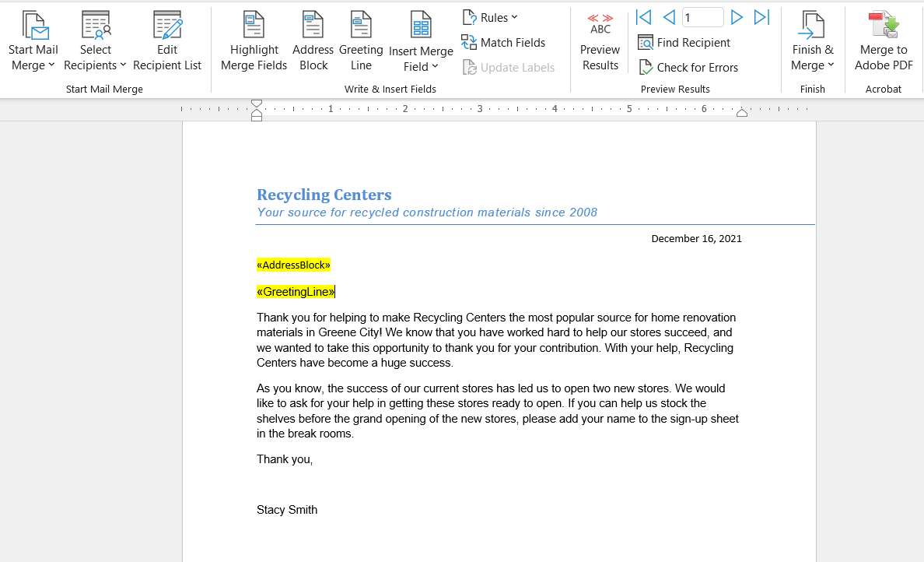Viewport: 924px width, 562px height.
Task: Click the signature name Stacy Smith
Action: point(287,510)
